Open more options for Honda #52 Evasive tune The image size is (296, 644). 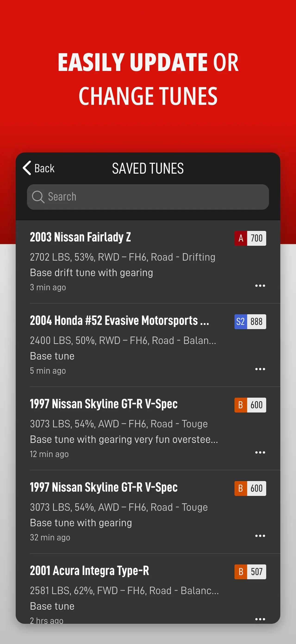point(260,369)
